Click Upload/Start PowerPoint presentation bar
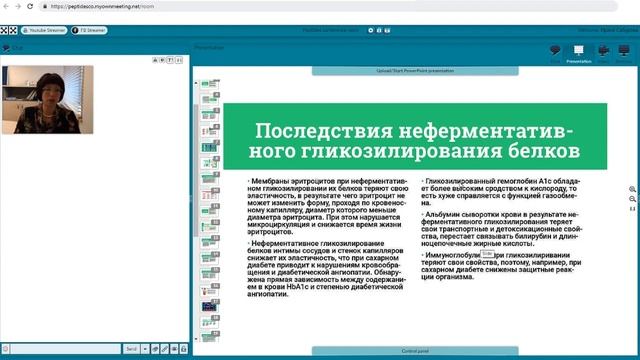The width and height of the screenshot is (640, 360). 415,71
